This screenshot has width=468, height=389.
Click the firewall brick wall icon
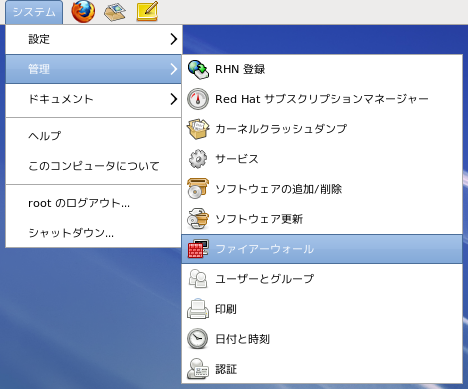coord(198,249)
